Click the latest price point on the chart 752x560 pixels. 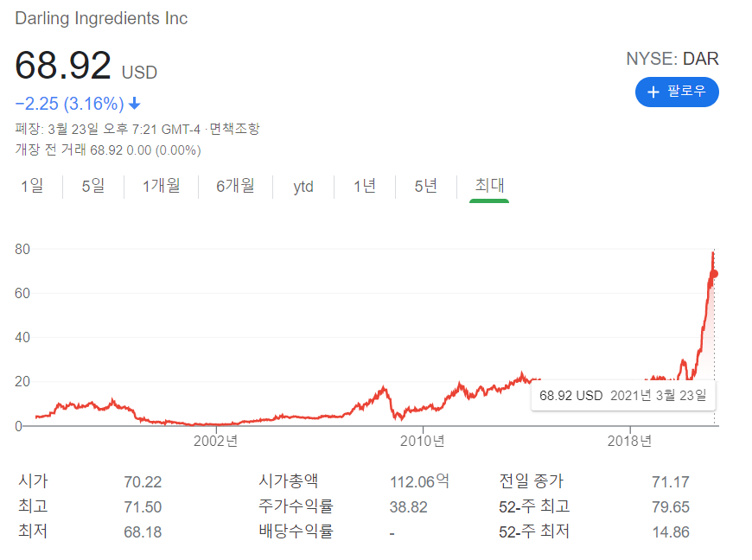[x=714, y=274]
